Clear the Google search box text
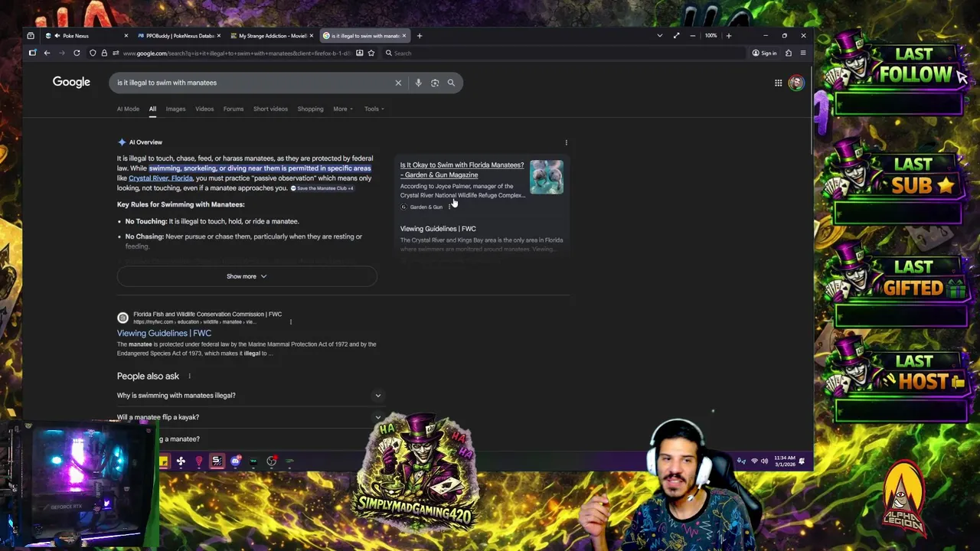Viewport: 980px width, 551px height. [398, 83]
